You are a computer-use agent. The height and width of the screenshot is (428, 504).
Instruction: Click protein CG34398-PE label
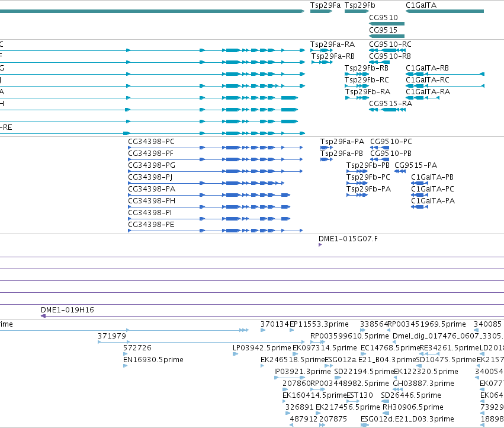tap(151, 225)
